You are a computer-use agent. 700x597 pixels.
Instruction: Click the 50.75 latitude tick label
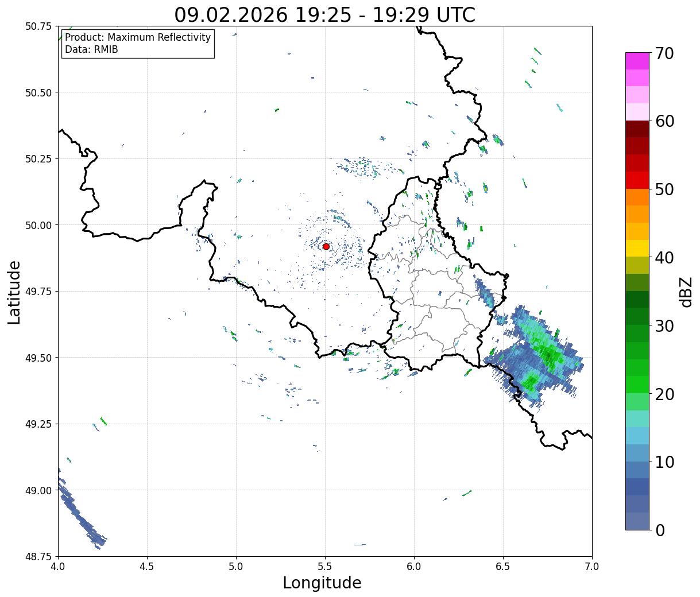click(38, 26)
